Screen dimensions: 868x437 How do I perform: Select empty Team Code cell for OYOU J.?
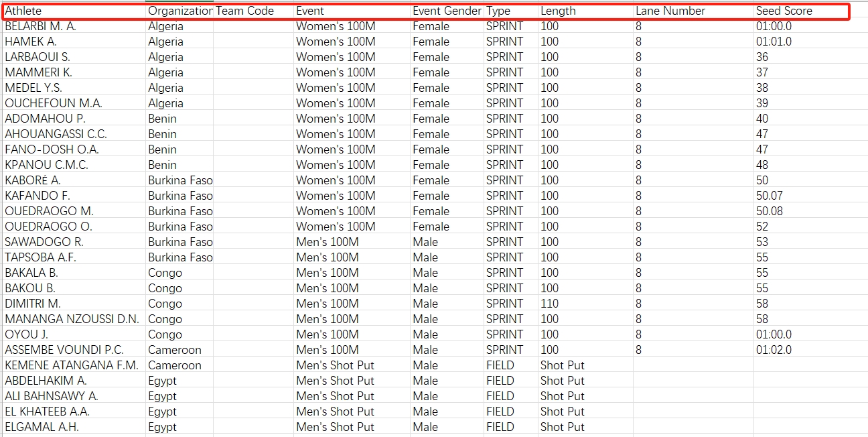point(253,334)
